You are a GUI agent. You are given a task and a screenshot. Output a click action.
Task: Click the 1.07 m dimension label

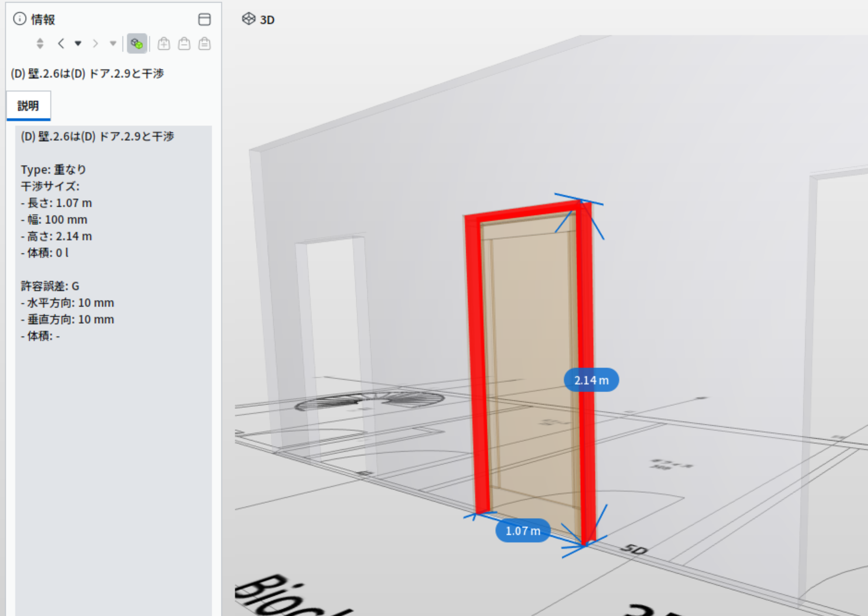tap(523, 531)
